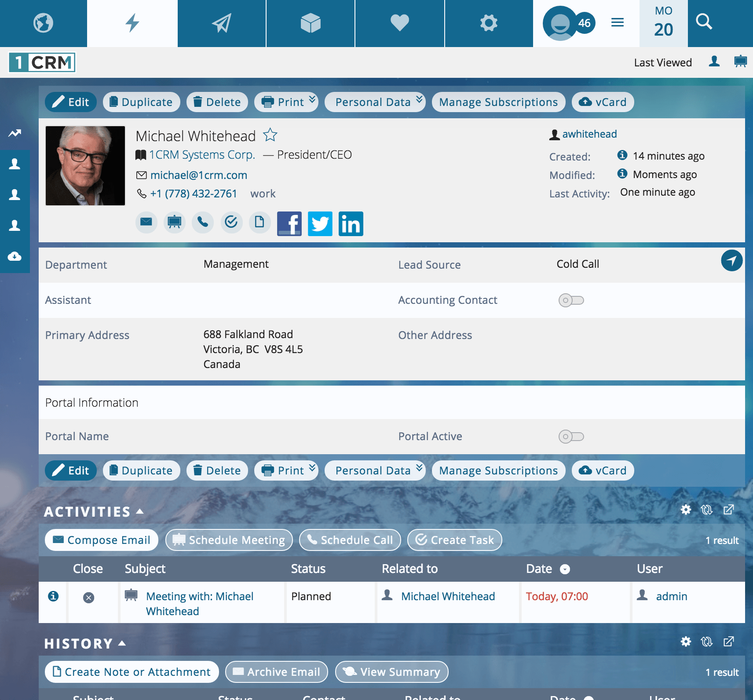Open the meeting row info icon
The height and width of the screenshot is (700, 753).
pyautogui.click(x=53, y=596)
